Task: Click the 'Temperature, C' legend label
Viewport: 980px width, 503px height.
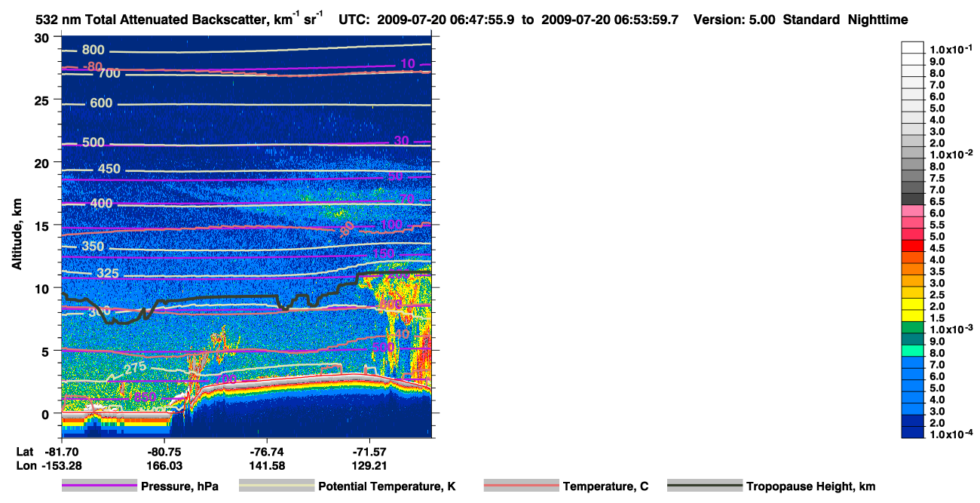Action: (605, 486)
